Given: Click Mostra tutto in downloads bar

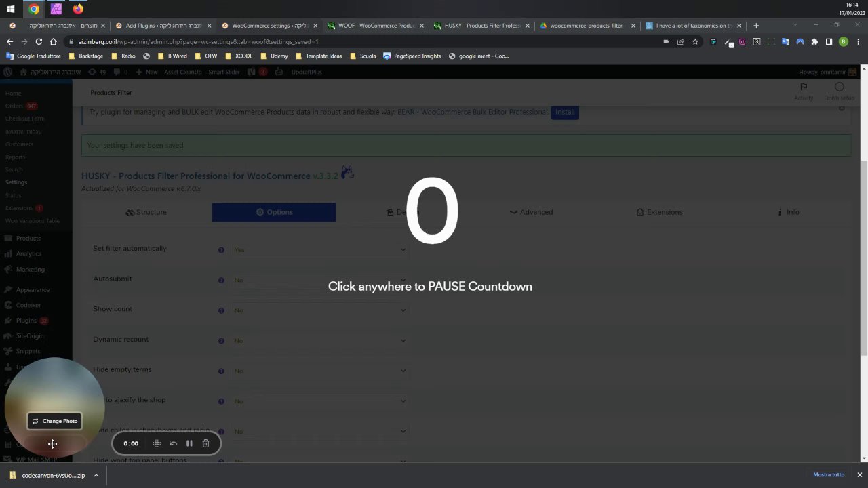Looking at the screenshot, I should (x=829, y=475).
